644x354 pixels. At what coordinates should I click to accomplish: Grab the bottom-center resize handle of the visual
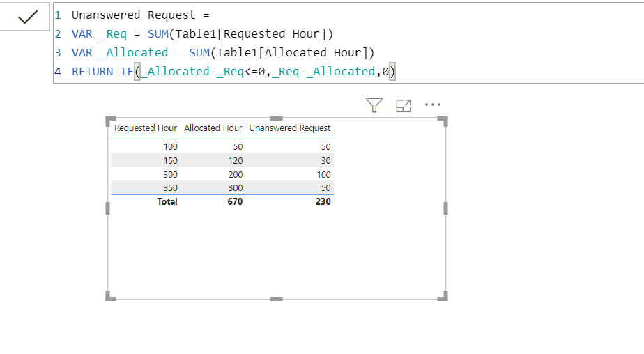[x=277, y=299]
